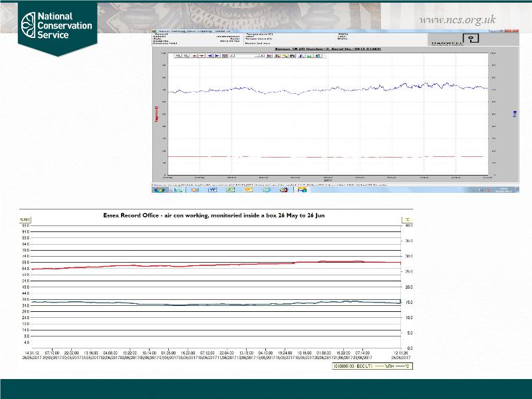Open the www.ncs.org.uk link

click(x=458, y=19)
